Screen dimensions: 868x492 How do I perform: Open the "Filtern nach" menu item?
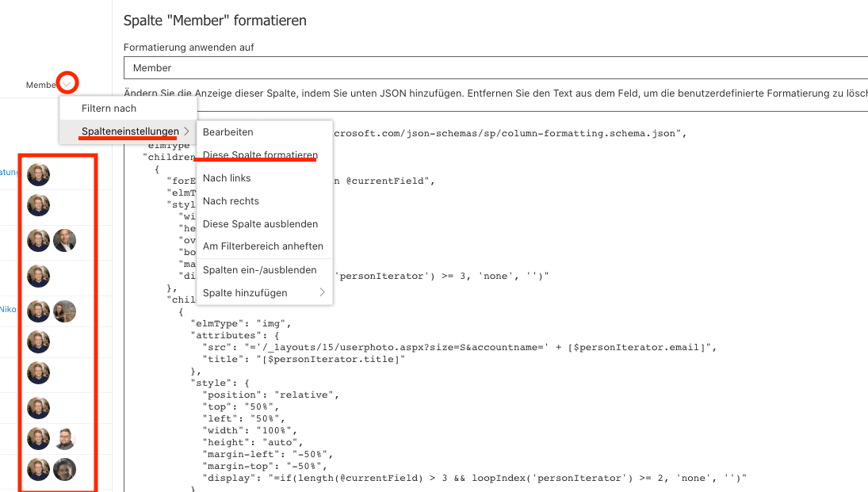(x=109, y=108)
